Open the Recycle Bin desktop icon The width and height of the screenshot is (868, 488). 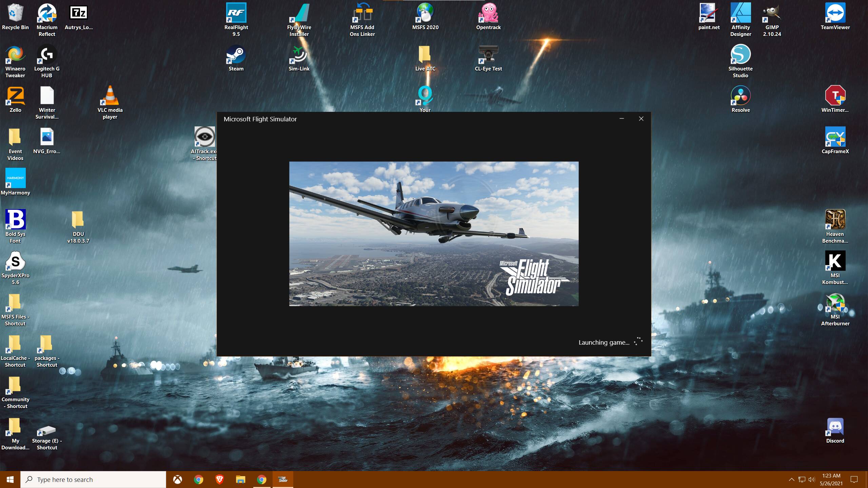point(15,17)
